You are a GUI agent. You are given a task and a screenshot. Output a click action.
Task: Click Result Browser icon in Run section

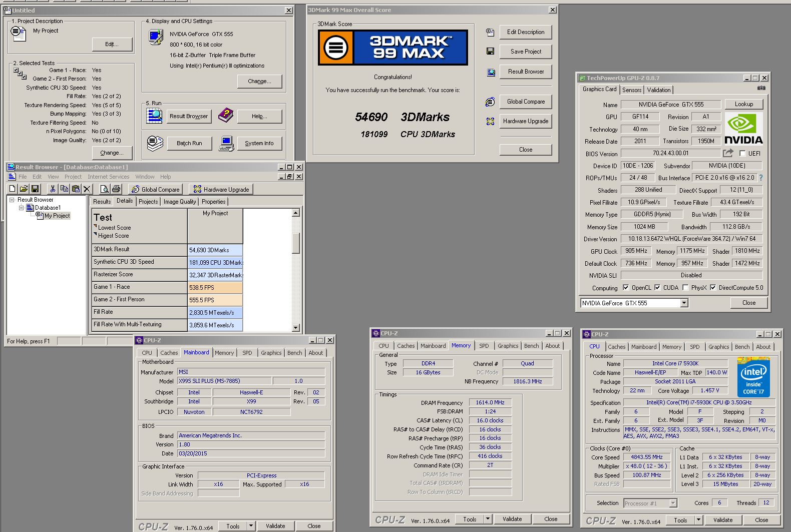[x=154, y=116]
